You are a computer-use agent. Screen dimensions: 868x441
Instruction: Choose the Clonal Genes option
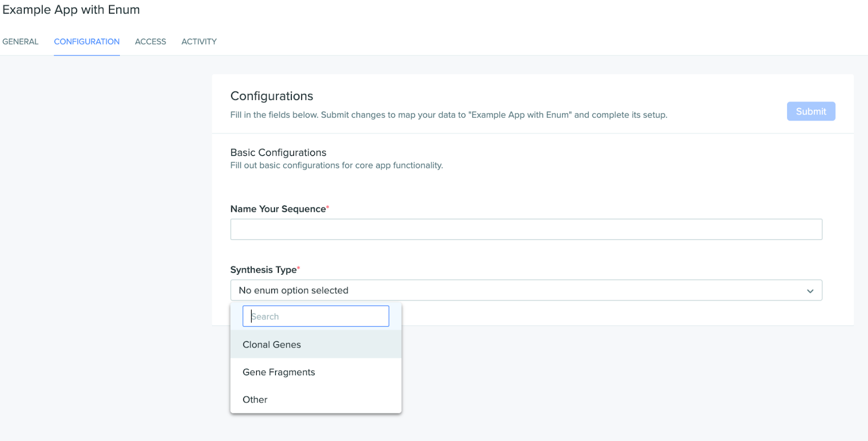point(316,344)
